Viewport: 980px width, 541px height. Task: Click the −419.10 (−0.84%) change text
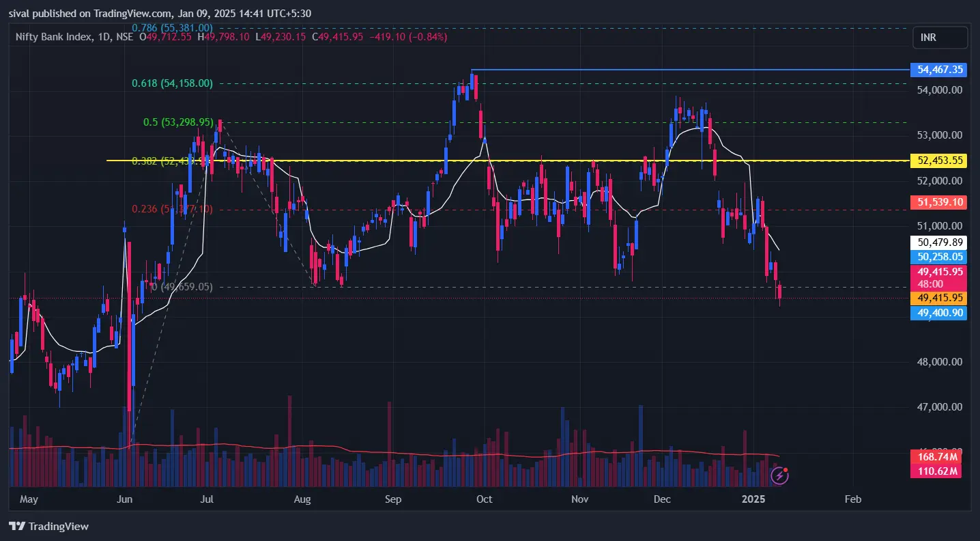(409, 37)
